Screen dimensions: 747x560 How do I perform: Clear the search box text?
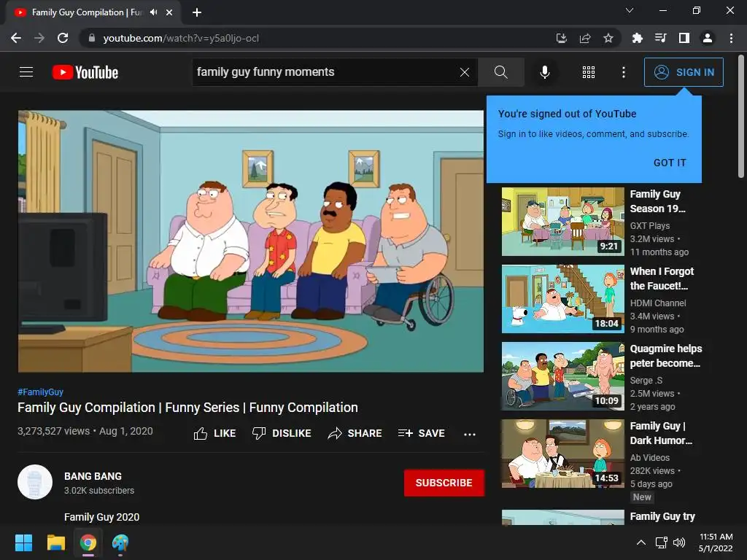pyautogui.click(x=465, y=72)
